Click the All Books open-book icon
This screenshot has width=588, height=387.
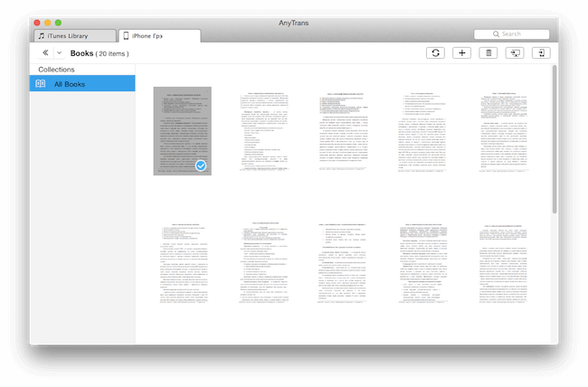coord(41,83)
